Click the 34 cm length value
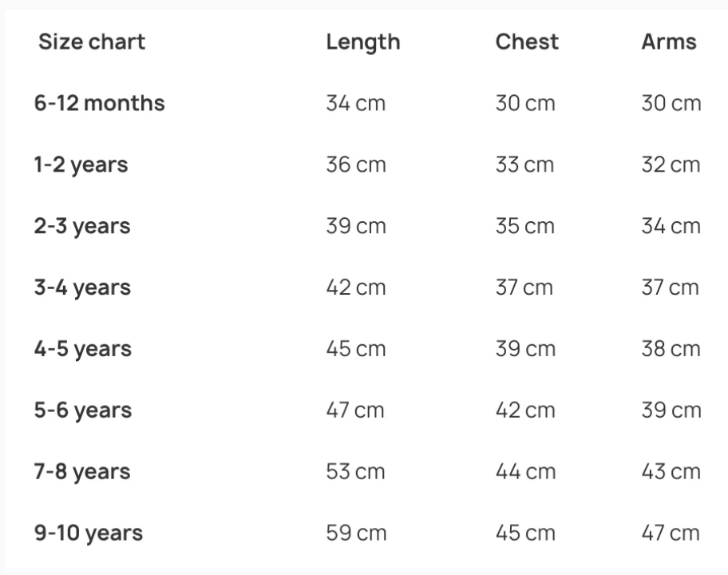Viewport: 728px width, 575px height. [355, 103]
